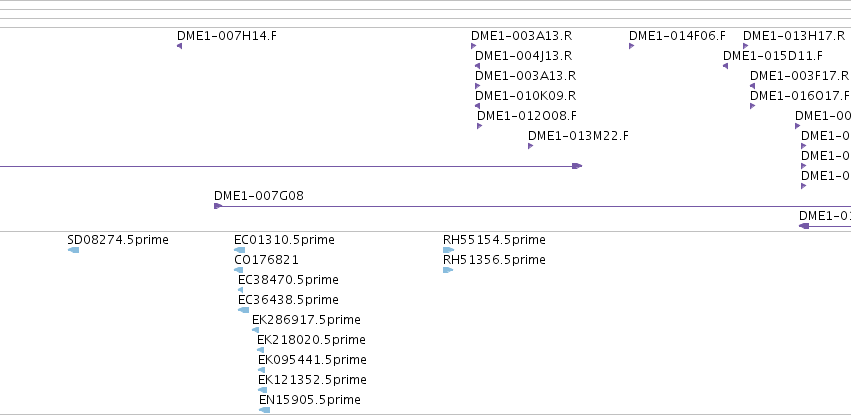
Task: Select the DME1-007H14.F feature label
Action: click(x=227, y=36)
